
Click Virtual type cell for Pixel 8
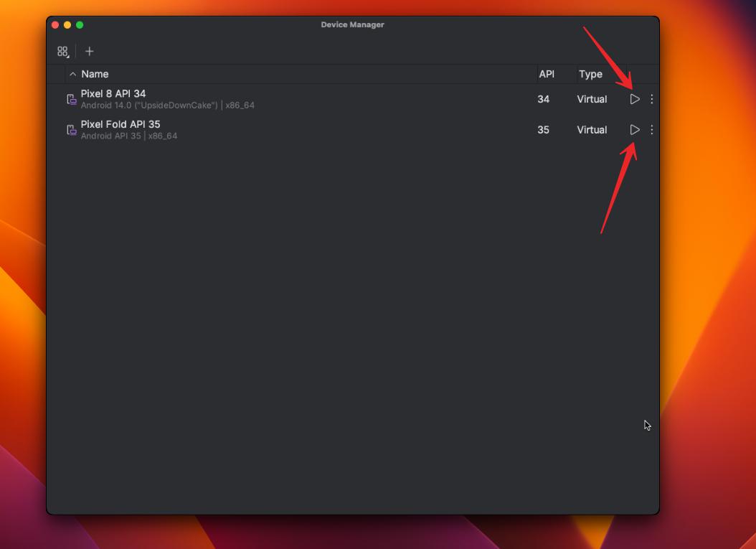592,99
